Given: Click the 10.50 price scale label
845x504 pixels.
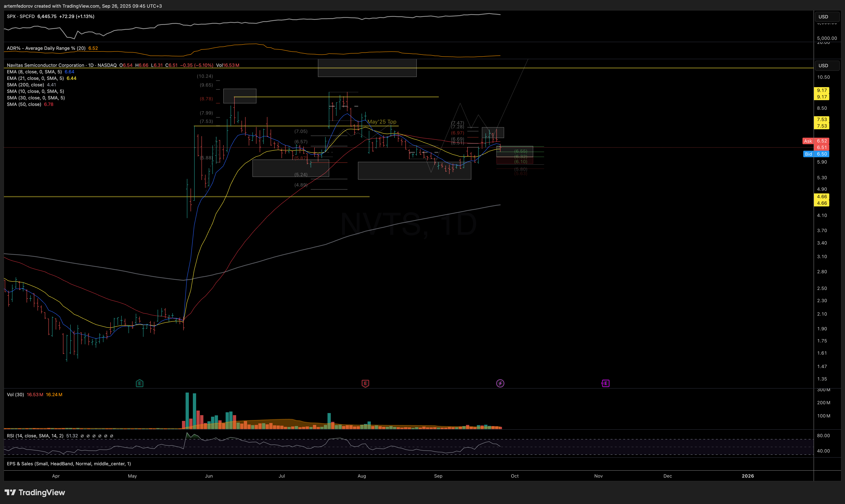Looking at the screenshot, I should pyautogui.click(x=823, y=77).
